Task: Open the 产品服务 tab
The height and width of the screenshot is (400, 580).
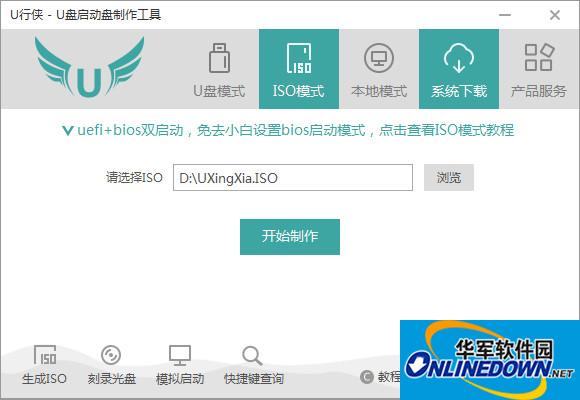Action: 539,69
